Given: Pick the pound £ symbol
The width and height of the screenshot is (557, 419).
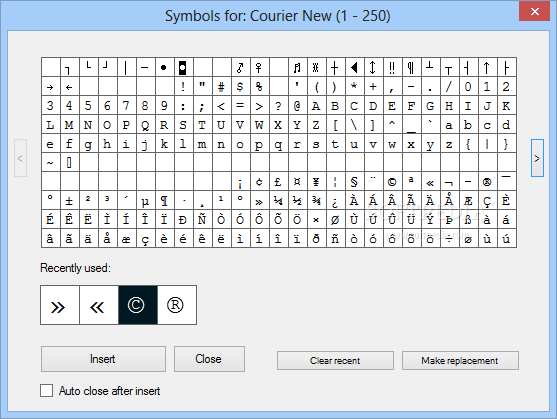Looking at the screenshot, I should [278, 182].
